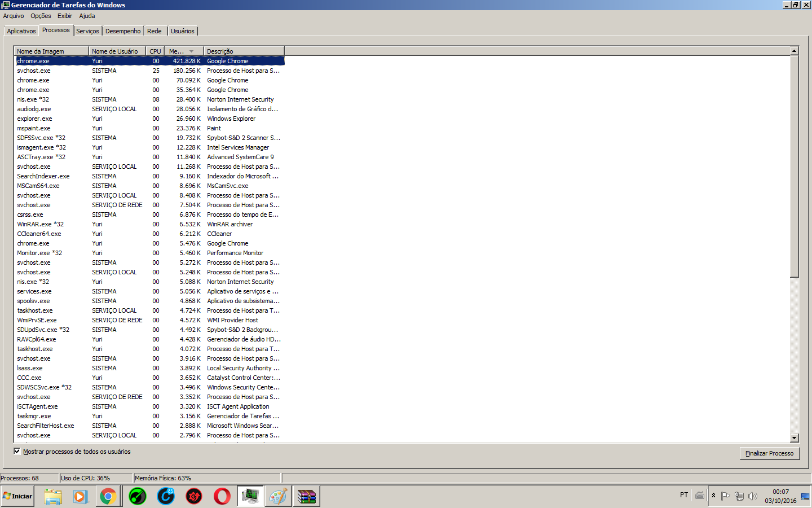This screenshot has width=812, height=508.
Task: Sort by the 'Nome da Imagem' column header
Action: [x=51, y=51]
